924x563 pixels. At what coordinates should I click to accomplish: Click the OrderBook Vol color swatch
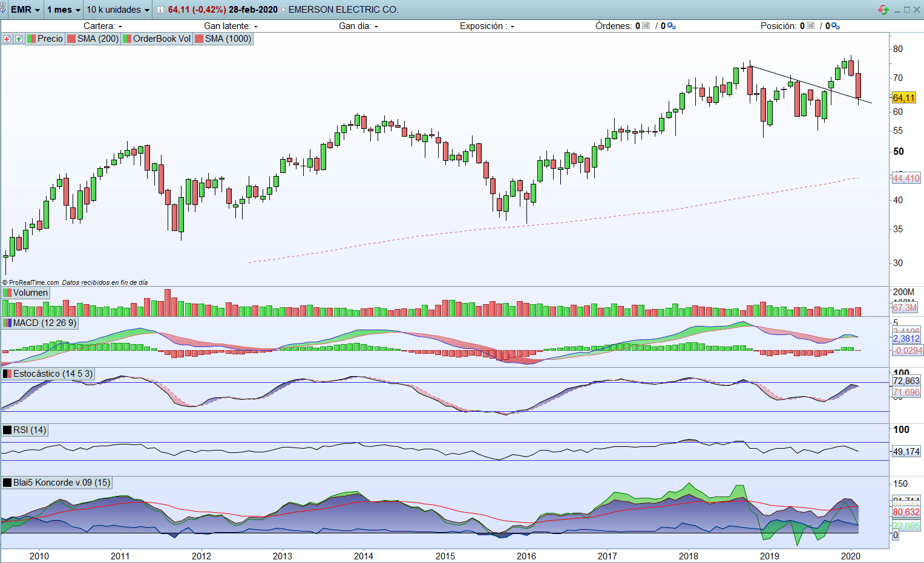pos(127,39)
